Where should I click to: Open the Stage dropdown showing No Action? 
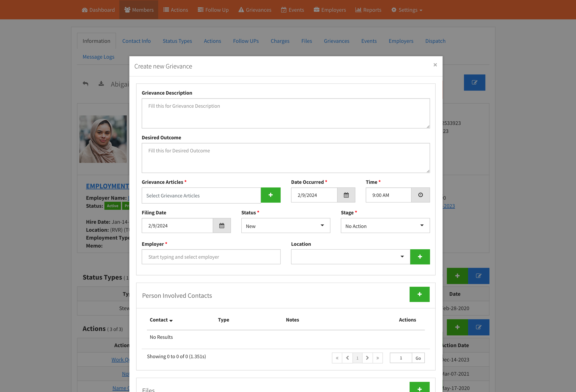click(x=385, y=226)
